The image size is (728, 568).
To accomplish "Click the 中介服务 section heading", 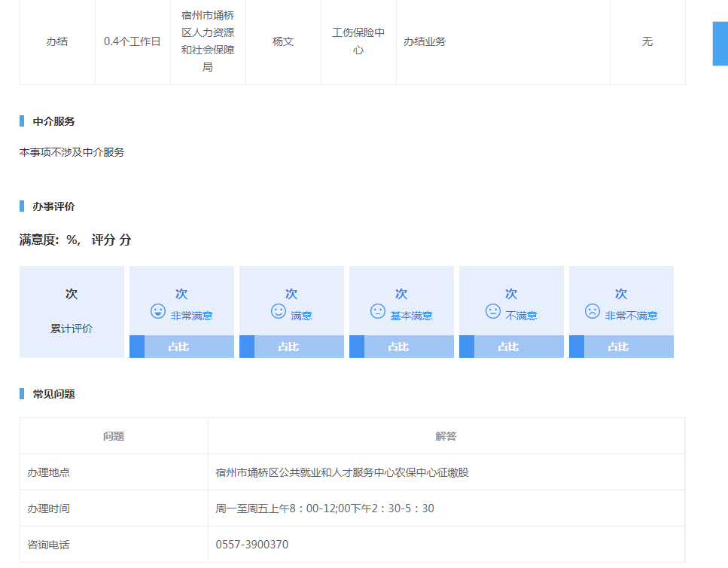I will [53, 121].
